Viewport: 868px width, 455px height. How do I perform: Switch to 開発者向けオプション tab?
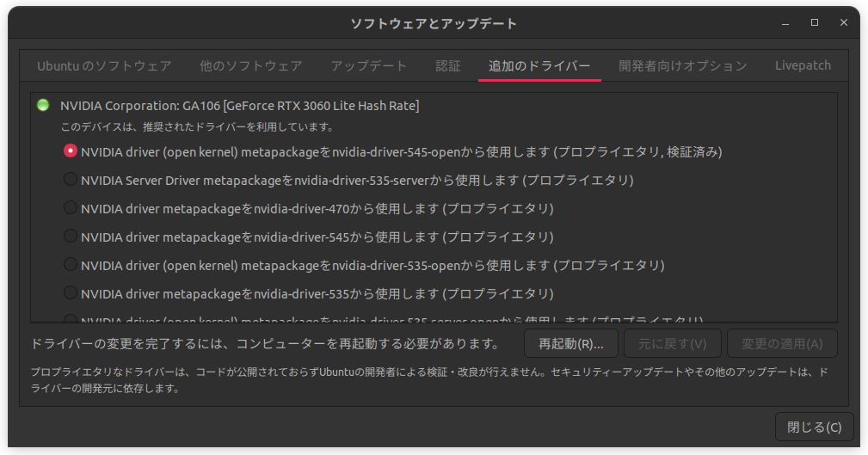pyautogui.click(x=682, y=65)
